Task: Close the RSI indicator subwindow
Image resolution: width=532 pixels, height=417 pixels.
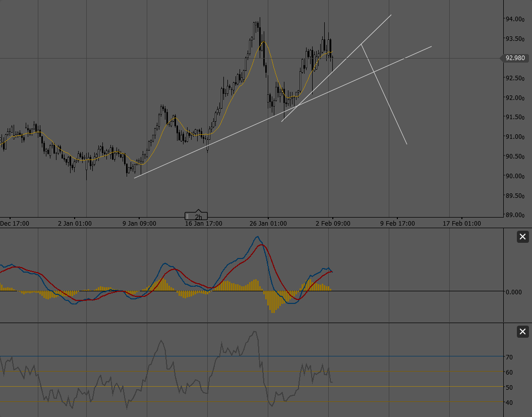Action: [x=522, y=332]
